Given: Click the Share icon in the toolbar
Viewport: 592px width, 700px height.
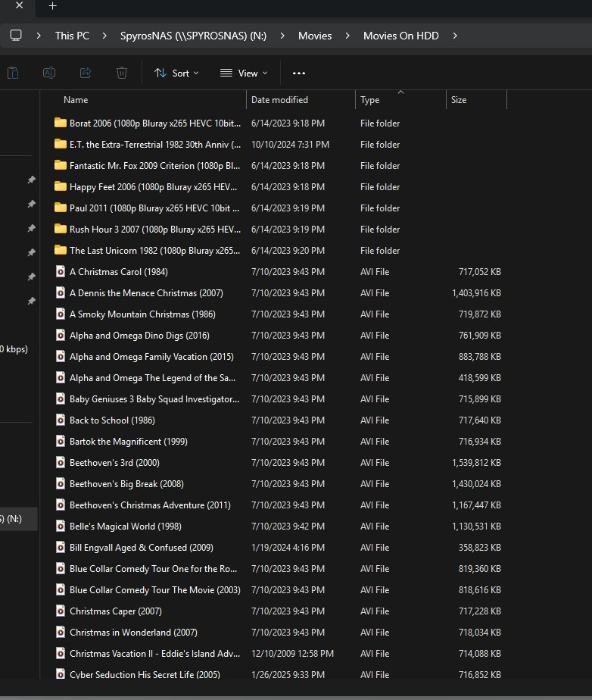Looking at the screenshot, I should [x=86, y=73].
